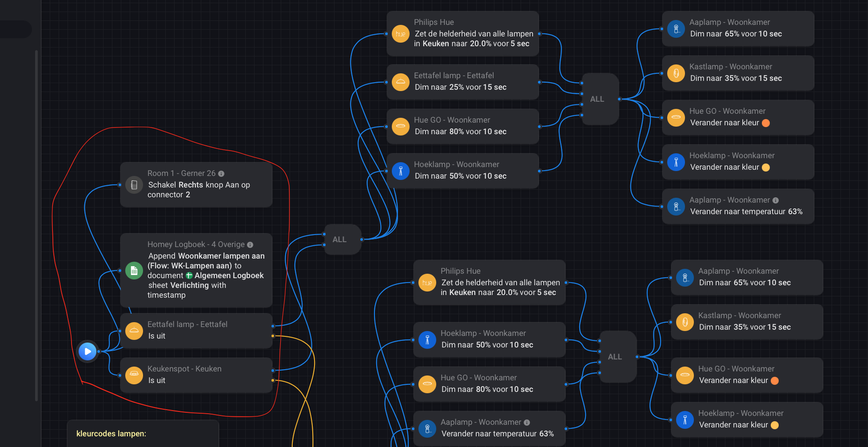Click the spot icon on Keukenspot - Keuken card

pos(134,375)
